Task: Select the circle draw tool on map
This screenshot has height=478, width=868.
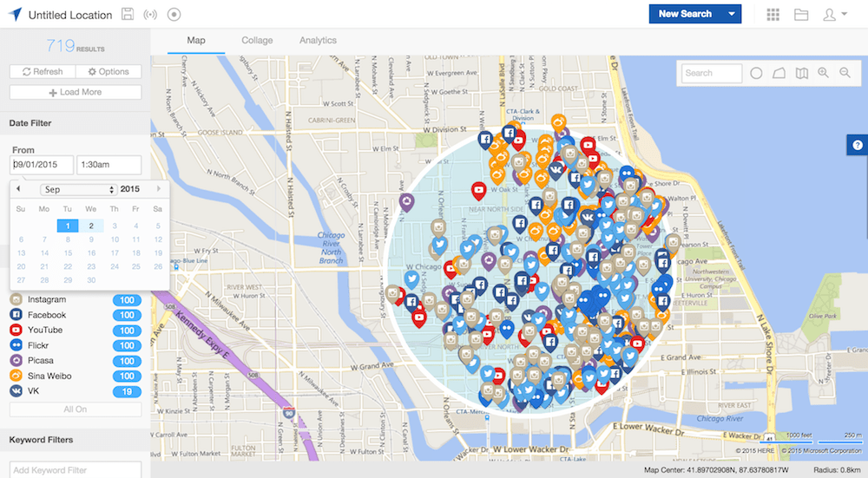Action: coord(756,73)
